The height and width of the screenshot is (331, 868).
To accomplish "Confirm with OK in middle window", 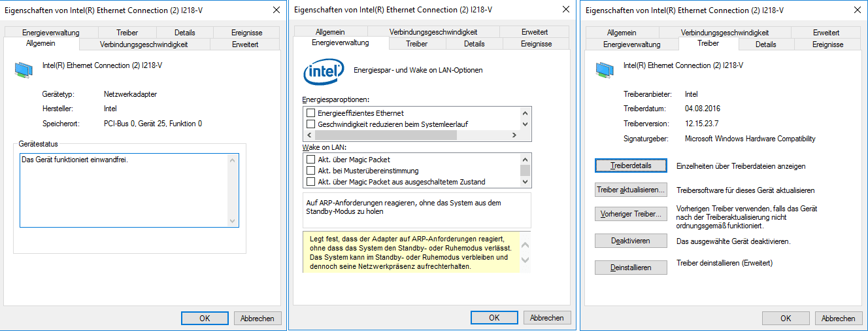I will click(x=494, y=318).
